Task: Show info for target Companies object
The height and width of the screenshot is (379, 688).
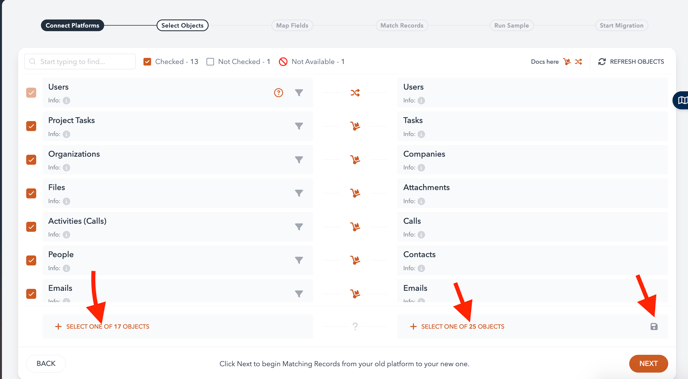Action: pyautogui.click(x=421, y=168)
